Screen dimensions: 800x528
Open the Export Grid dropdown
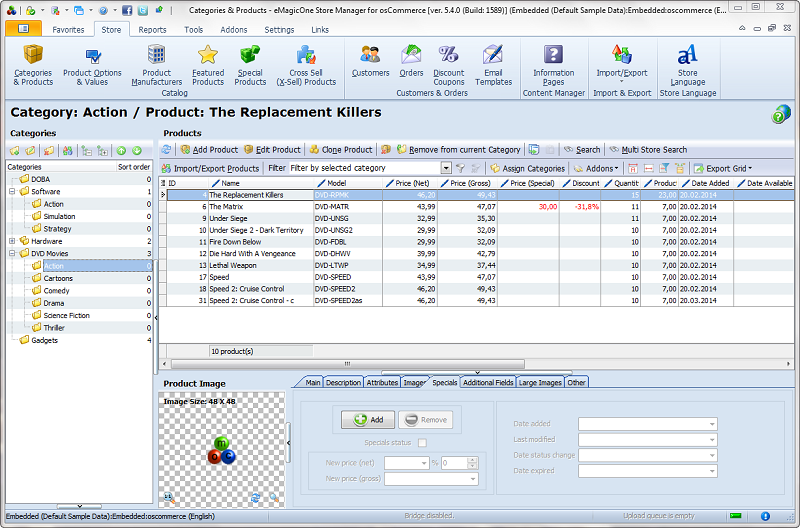(x=722, y=168)
